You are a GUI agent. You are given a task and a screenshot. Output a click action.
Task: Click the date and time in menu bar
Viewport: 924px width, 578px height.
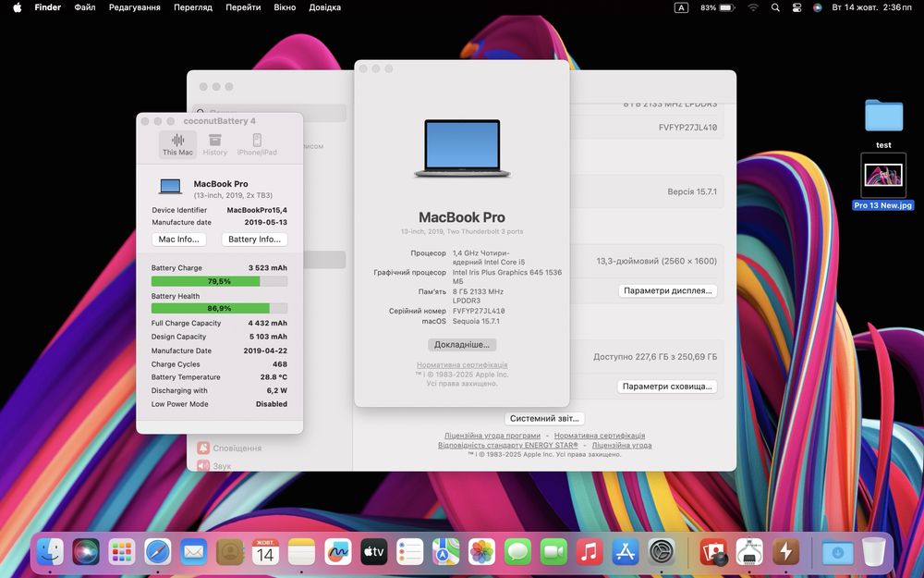(871, 7)
